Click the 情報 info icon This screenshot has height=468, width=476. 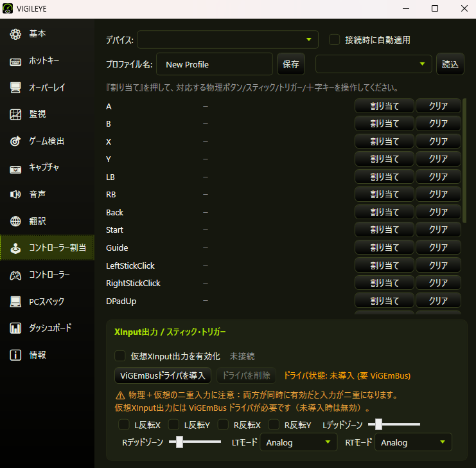point(15,355)
